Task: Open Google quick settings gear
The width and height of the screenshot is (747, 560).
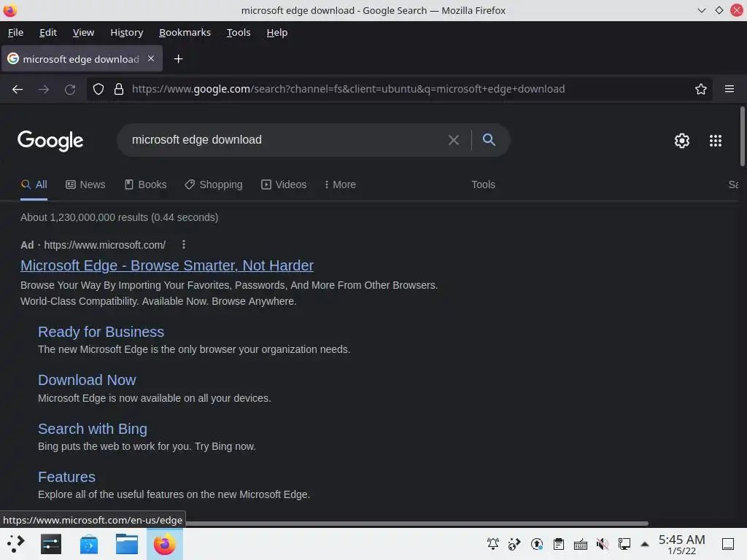Action: 682,141
